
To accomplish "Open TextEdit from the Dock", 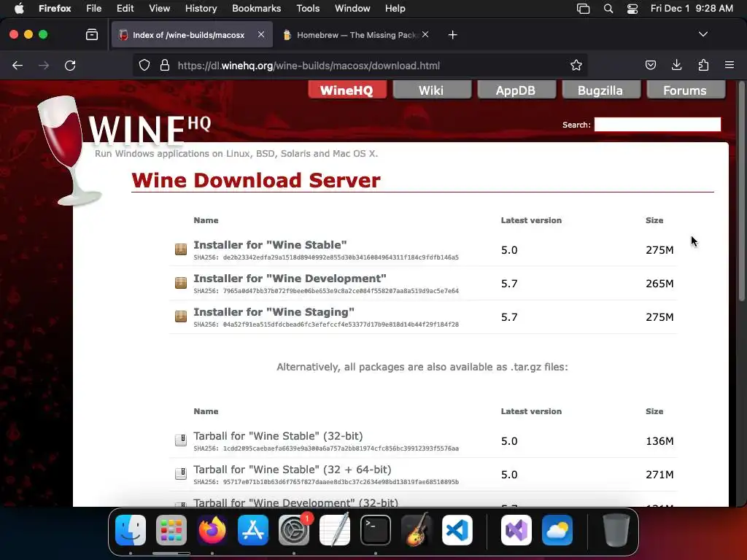I will (x=335, y=530).
